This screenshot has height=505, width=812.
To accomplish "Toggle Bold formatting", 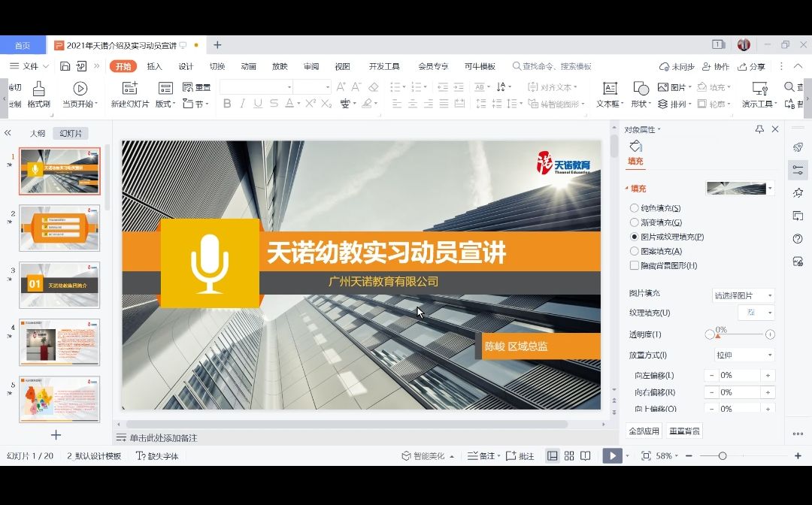I will pos(227,104).
